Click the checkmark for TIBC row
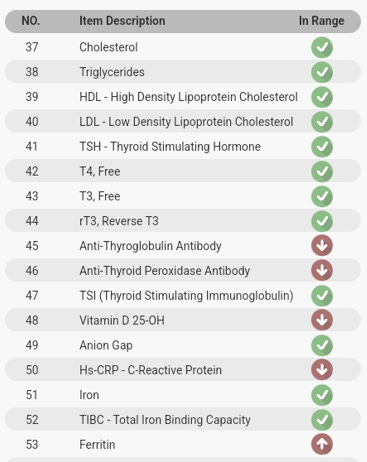This screenshot has height=462, width=367. (x=322, y=419)
